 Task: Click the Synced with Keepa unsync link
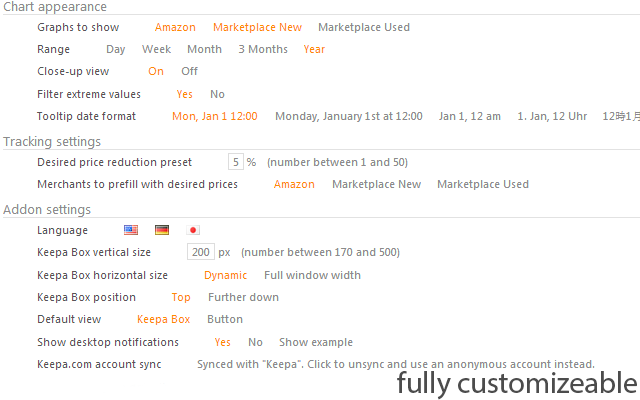396,364
